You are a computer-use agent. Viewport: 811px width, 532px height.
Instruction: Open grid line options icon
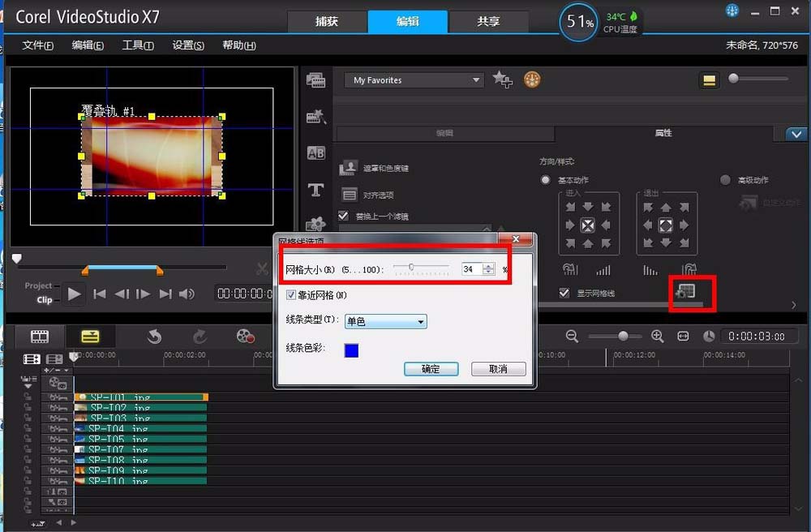[686, 292]
